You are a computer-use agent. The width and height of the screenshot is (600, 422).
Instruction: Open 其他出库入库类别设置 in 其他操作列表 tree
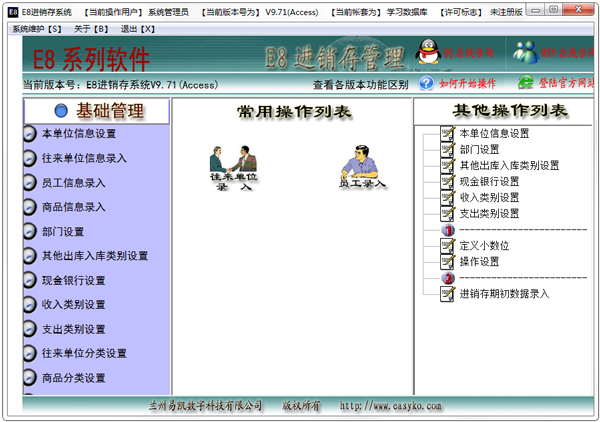tap(509, 166)
